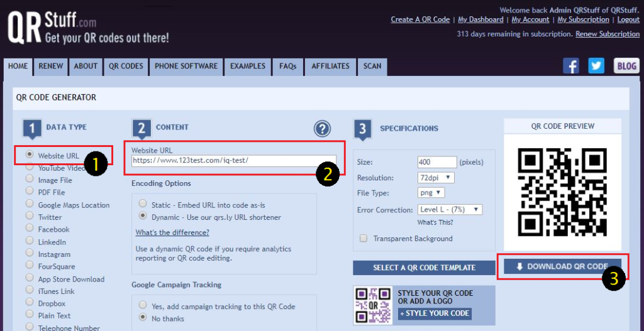
Task: Click the Website URL input field
Action: (x=233, y=161)
